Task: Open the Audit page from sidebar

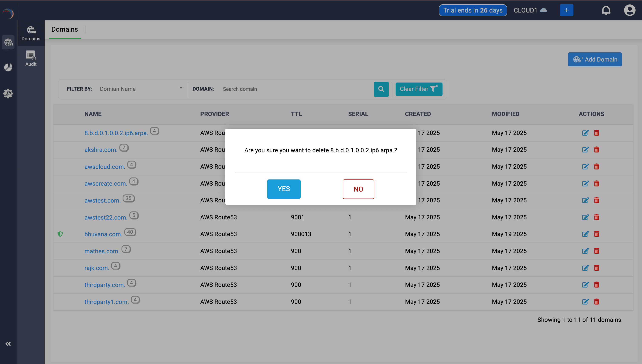Action: pyautogui.click(x=31, y=58)
